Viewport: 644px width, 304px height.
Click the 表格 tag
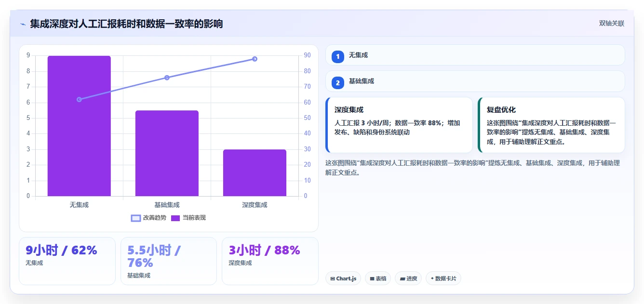pos(378,278)
